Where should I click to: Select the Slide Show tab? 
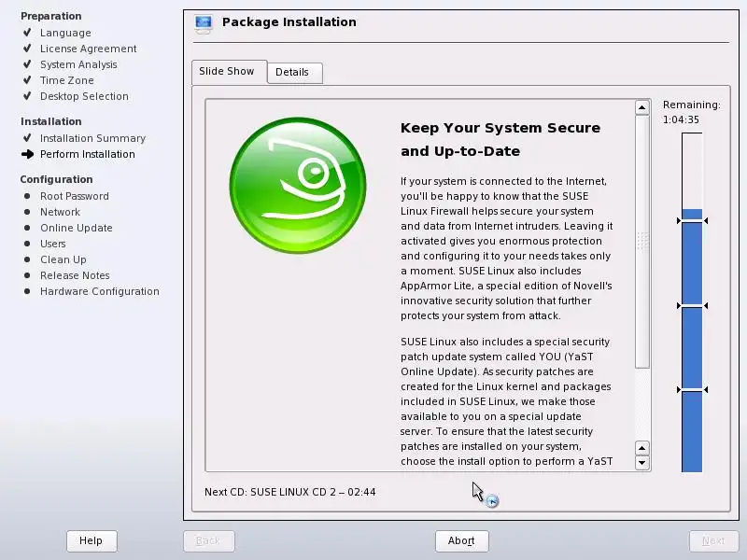[229, 72]
